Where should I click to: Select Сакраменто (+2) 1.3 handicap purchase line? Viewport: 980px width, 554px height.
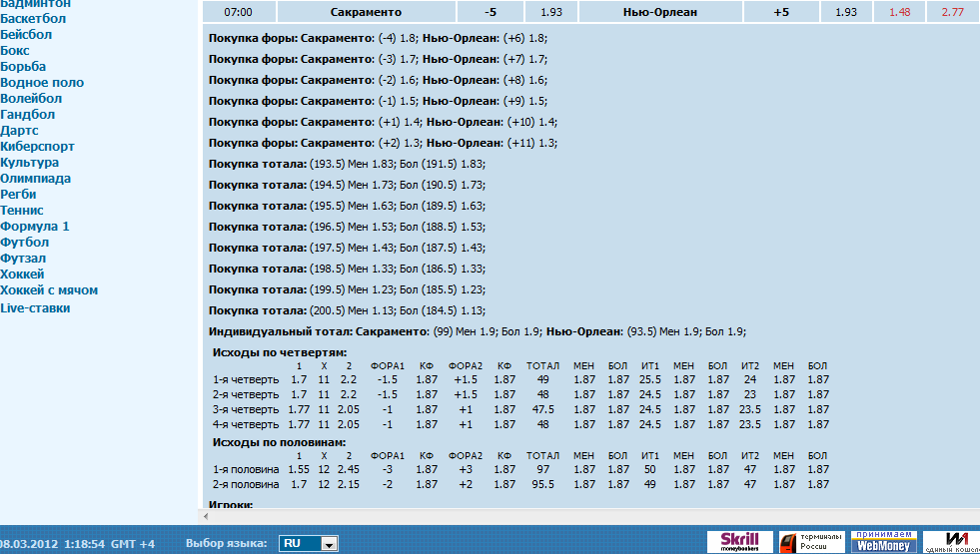tap(384, 143)
